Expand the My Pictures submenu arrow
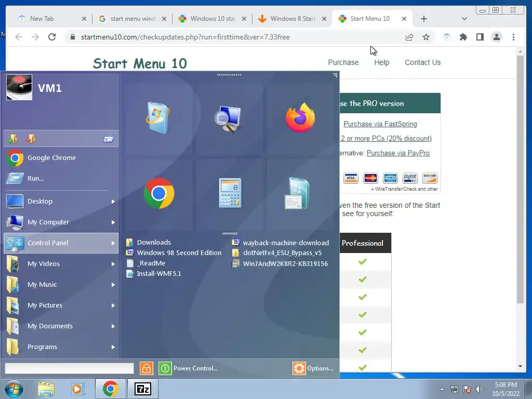This screenshot has width=532, height=399. 113,305
